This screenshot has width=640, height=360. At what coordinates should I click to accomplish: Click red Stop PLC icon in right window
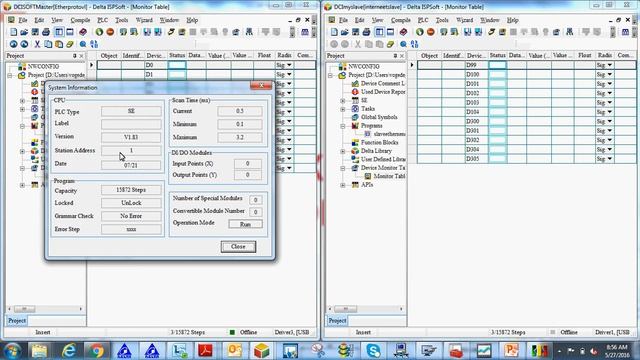pyautogui.click(x=431, y=32)
